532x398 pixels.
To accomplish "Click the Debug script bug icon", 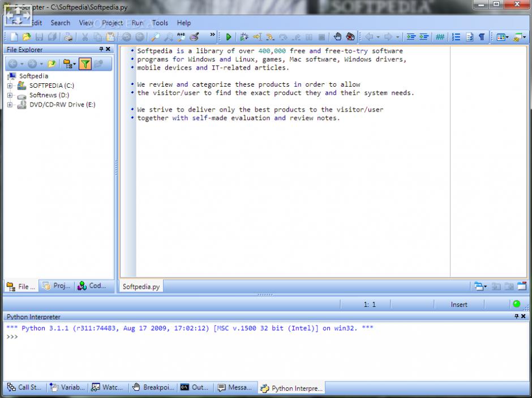I will click(x=244, y=37).
